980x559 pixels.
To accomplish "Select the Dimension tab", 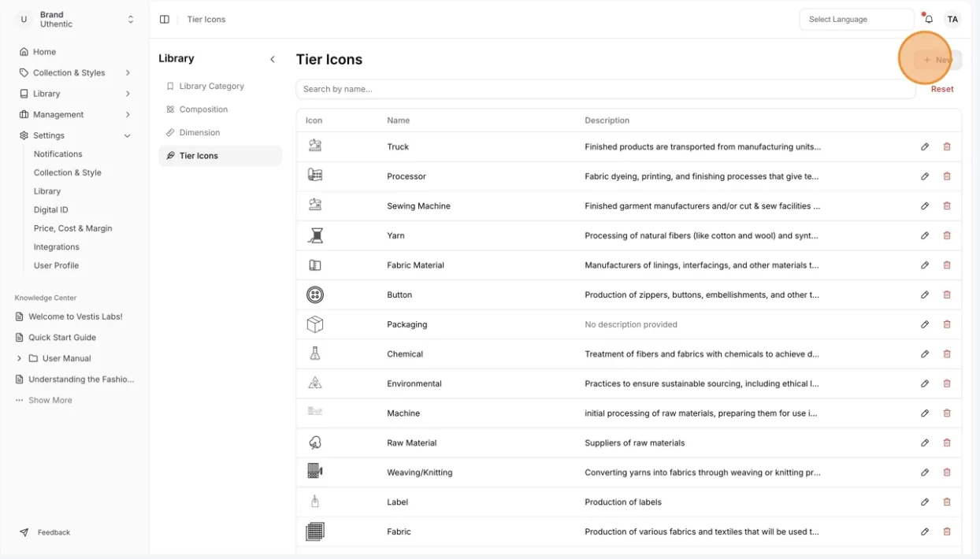I will pyautogui.click(x=221, y=132).
